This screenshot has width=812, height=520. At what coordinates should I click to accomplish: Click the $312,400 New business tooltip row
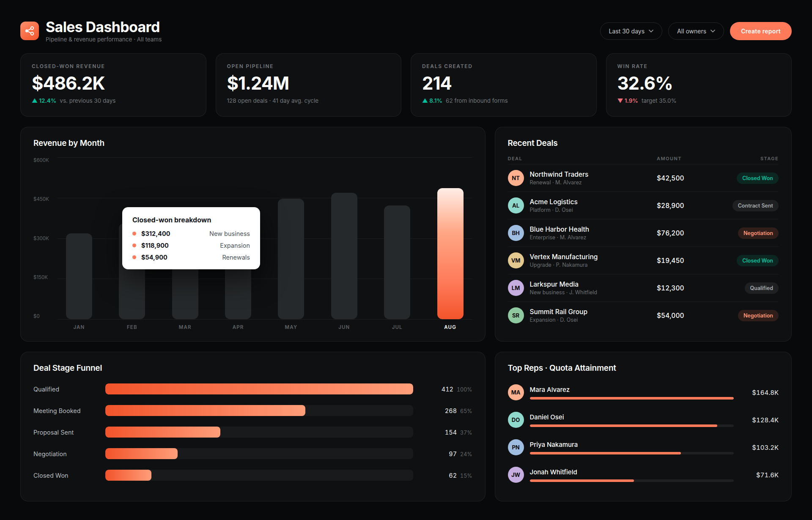coord(191,234)
